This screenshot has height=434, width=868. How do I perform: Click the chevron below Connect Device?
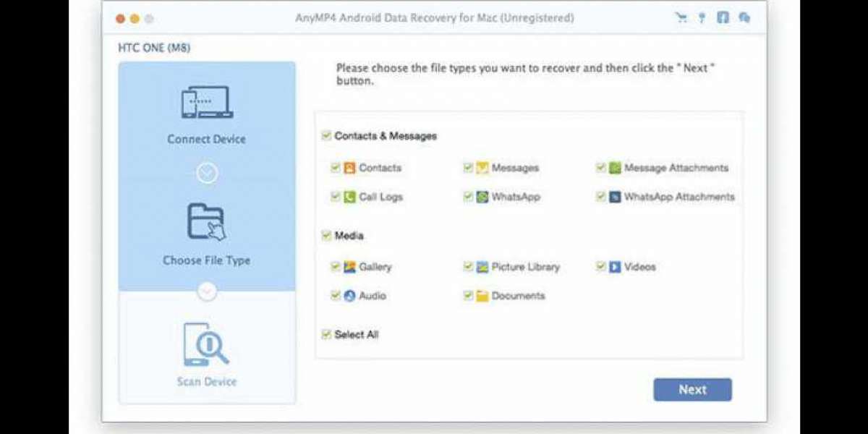coord(207,173)
